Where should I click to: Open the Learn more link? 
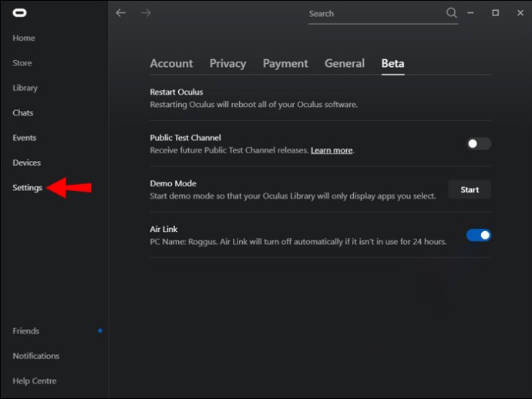pyautogui.click(x=332, y=150)
